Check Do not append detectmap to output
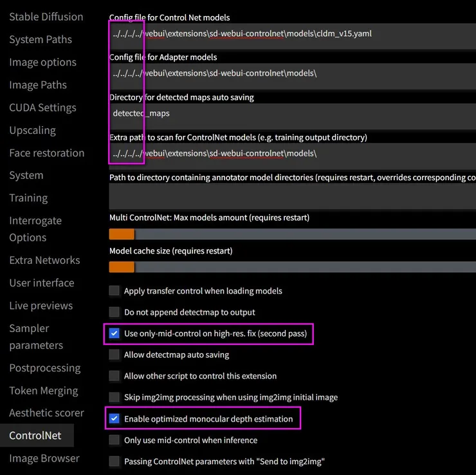This screenshot has width=476, height=475. [114, 312]
